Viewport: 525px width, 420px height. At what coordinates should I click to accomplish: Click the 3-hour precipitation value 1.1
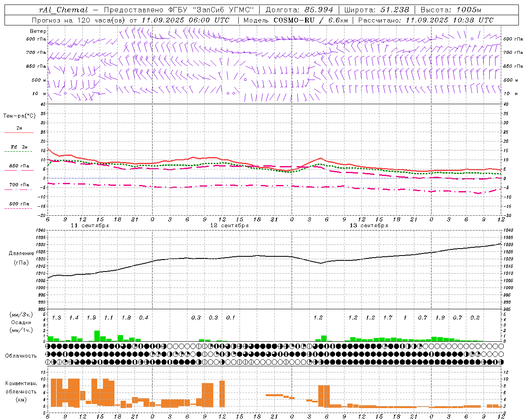(x=108, y=317)
